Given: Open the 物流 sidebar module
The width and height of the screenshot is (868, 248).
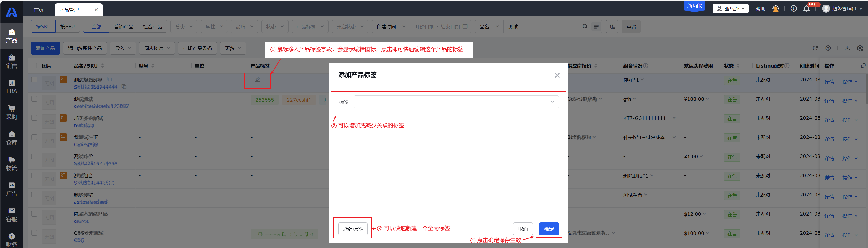Looking at the screenshot, I should coord(11,164).
